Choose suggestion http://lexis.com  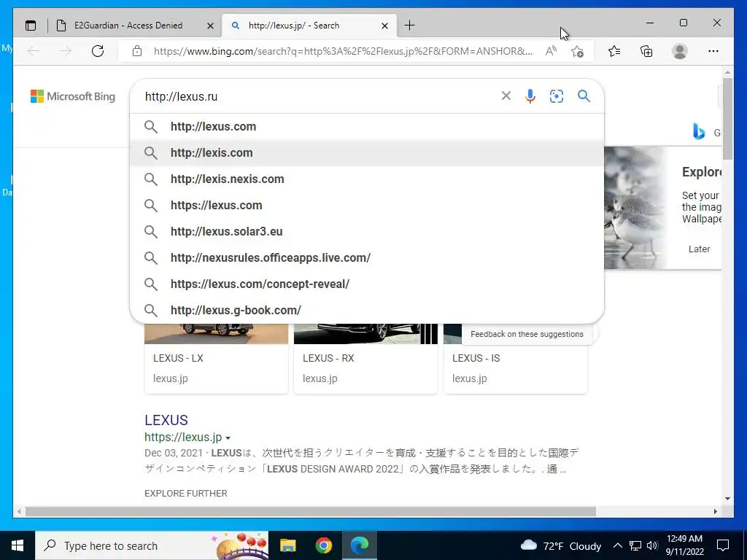(367, 153)
